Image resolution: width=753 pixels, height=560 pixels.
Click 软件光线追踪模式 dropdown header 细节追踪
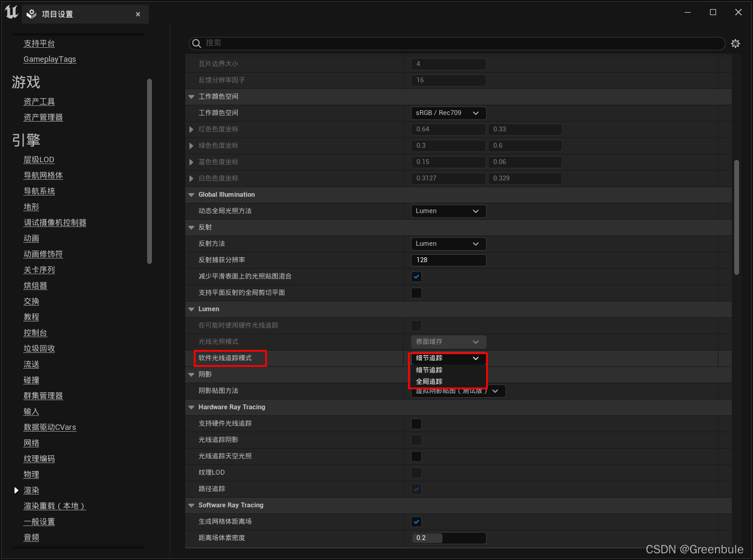[449, 358]
